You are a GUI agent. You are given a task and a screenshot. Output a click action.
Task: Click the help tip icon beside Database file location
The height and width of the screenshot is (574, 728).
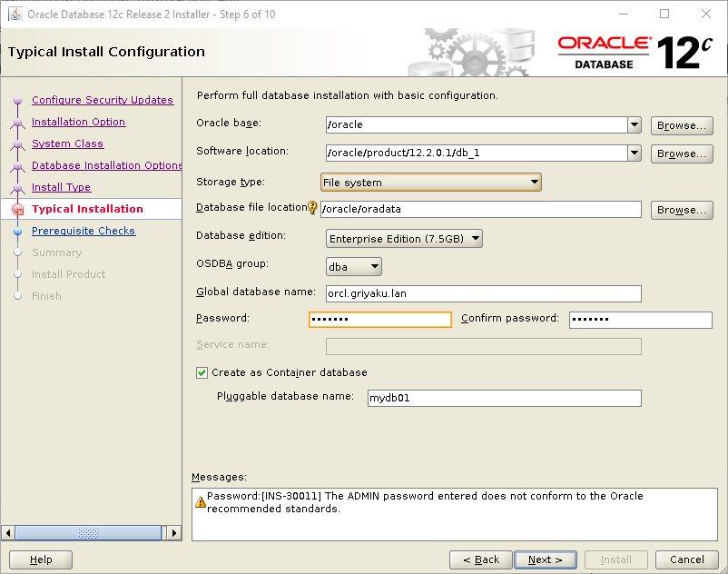point(312,207)
